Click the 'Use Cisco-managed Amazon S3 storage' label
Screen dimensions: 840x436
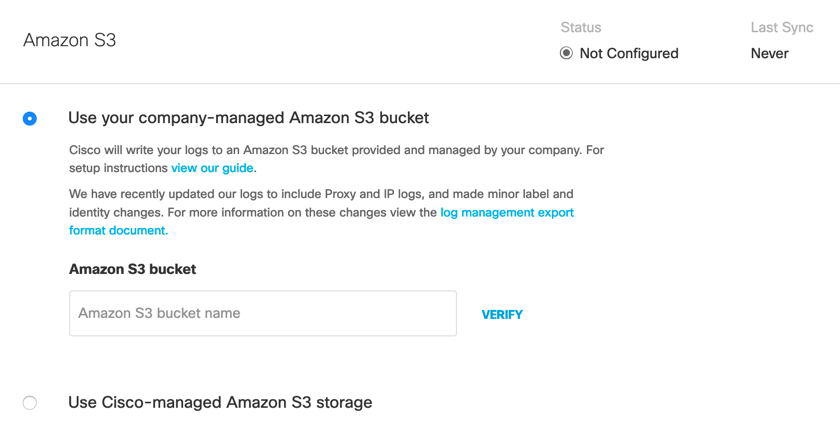point(220,403)
